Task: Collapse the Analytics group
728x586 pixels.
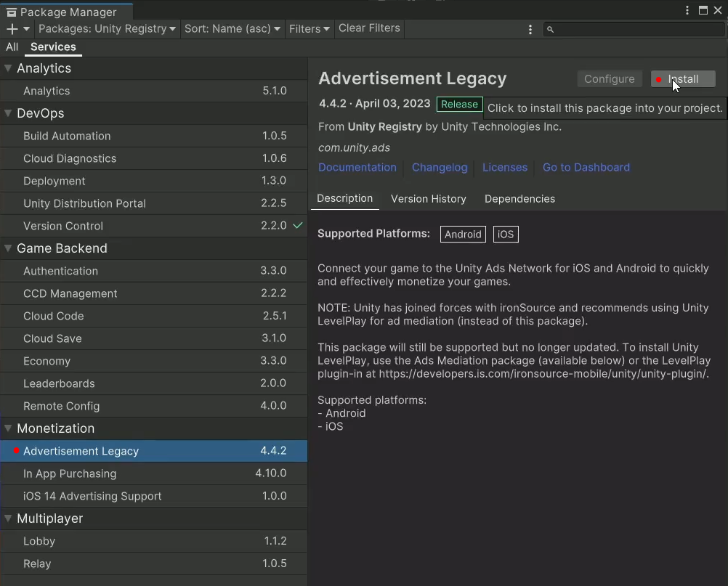Action: coord(8,68)
